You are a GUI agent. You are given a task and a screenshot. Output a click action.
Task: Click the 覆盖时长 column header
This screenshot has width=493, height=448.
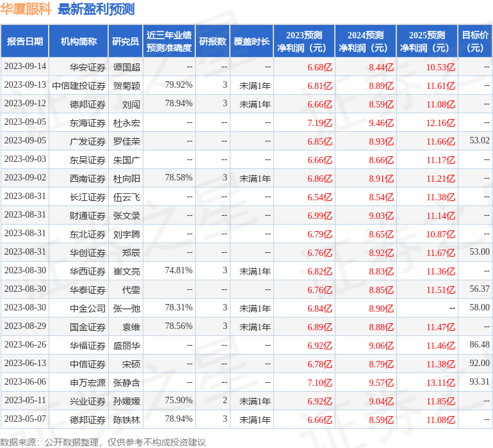[252, 41]
